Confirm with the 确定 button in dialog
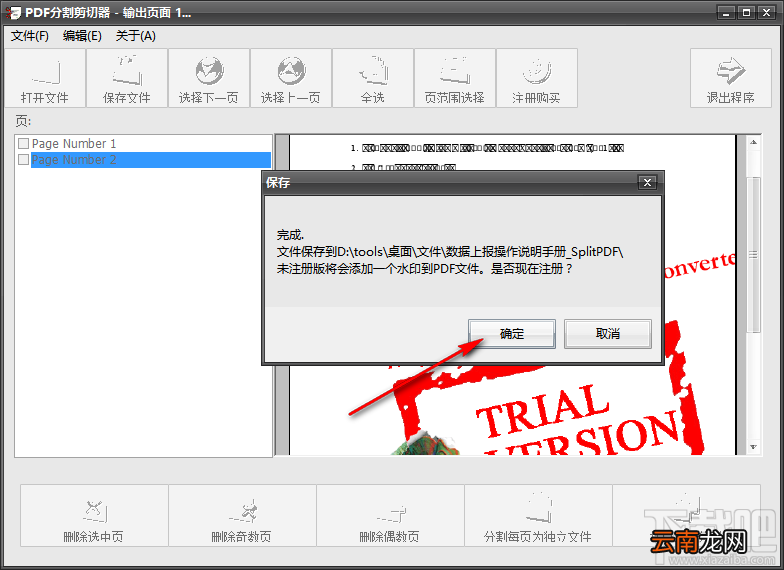The height and width of the screenshot is (570, 784). pos(512,334)
